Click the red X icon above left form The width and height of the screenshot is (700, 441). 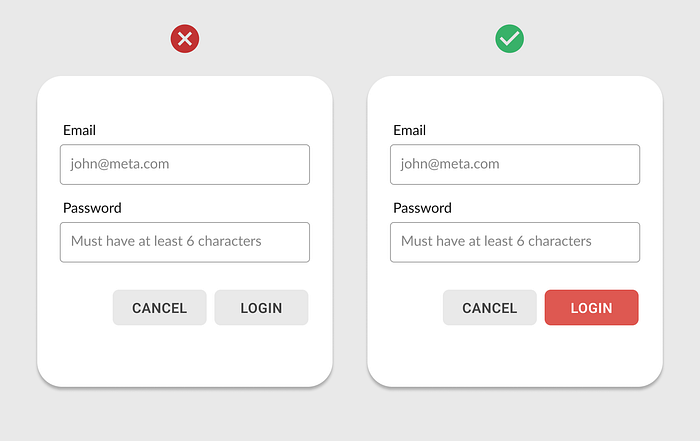tap(185, 39)
